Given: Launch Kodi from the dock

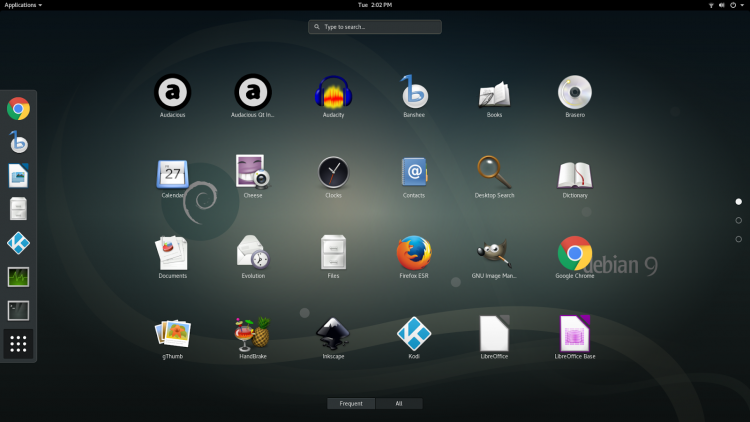Looking at the screenshot, I should (x=18, y=243).
